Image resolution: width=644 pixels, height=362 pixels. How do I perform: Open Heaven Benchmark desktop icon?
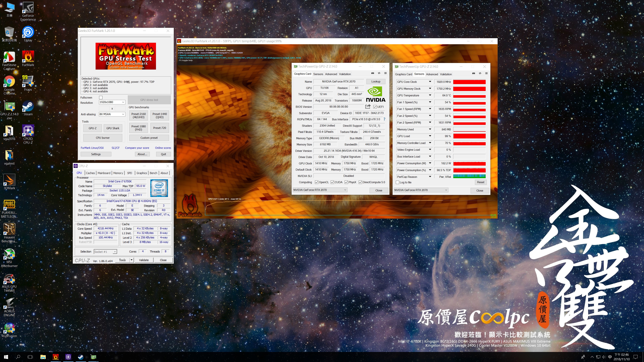[x=9, y=233]
